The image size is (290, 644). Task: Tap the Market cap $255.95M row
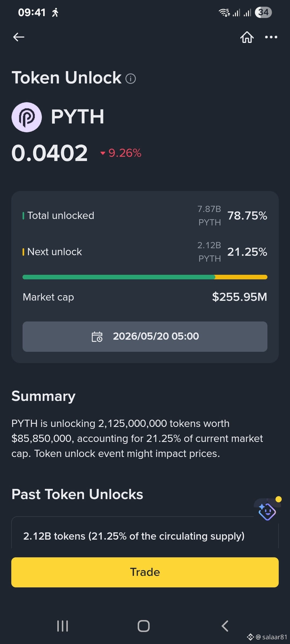click(145, 297)
